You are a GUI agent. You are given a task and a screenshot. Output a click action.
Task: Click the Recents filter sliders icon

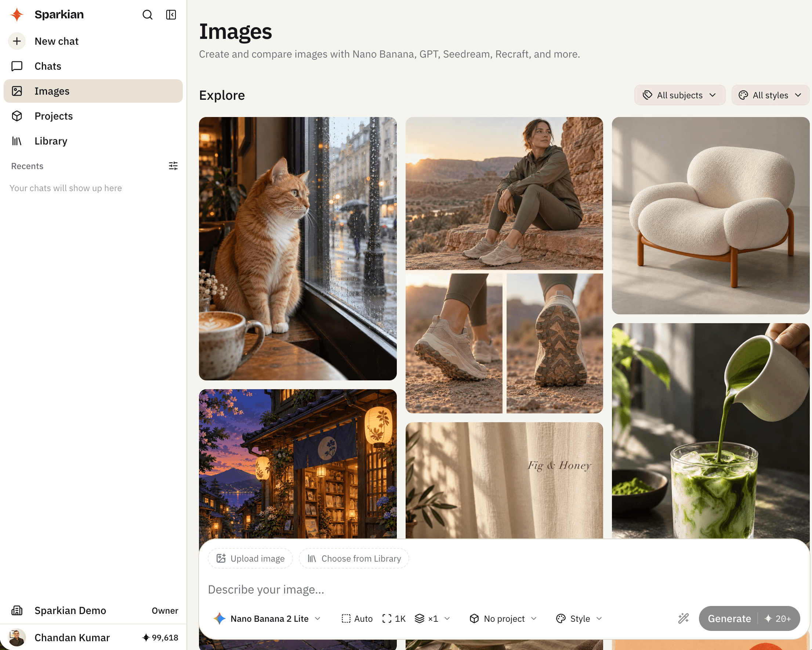click(x=173, y=166)
